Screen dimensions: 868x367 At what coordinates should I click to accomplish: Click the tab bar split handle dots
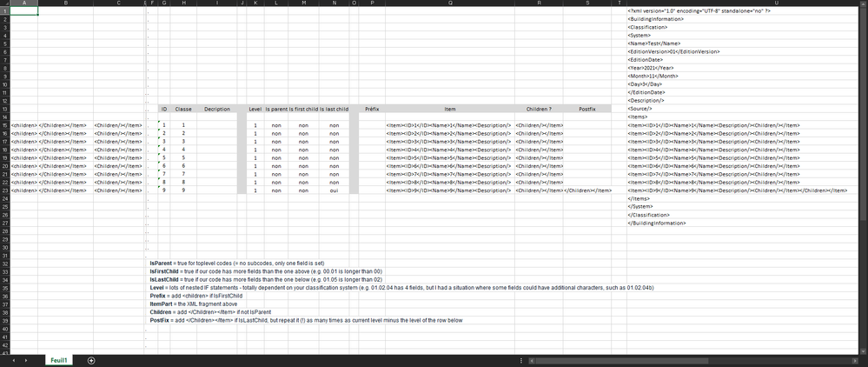pyautogui.click(x=521, y=360)
